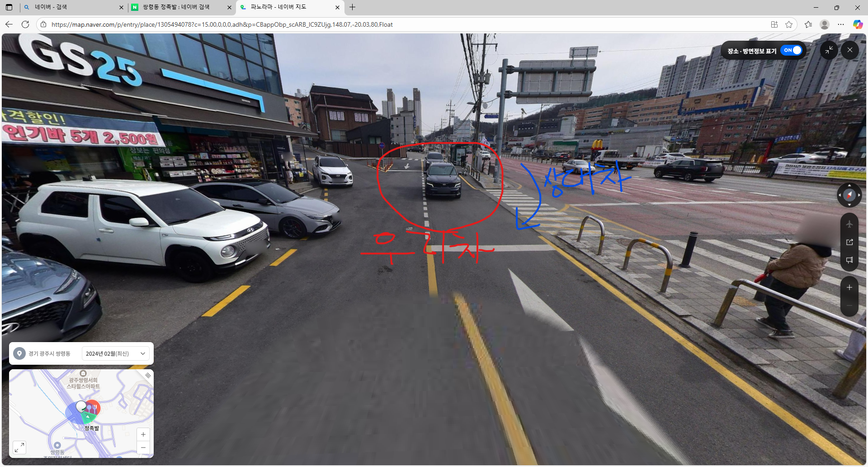This screenshot has height=467, width=868.
Task: Click the 정족발 restaurant marker on minimap
Action: 92,410
